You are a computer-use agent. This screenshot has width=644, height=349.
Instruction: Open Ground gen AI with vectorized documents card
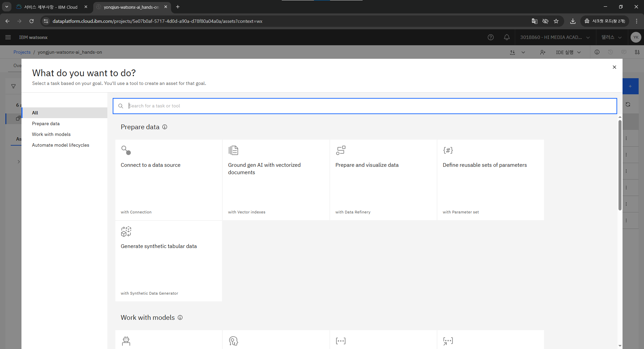pyautogui.click(x=276, y=180)
